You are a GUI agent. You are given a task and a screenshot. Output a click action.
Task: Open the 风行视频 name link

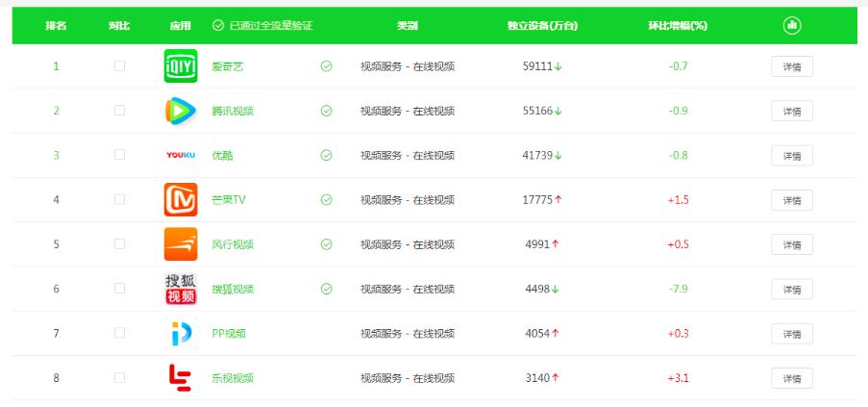[x=233, y=244]
